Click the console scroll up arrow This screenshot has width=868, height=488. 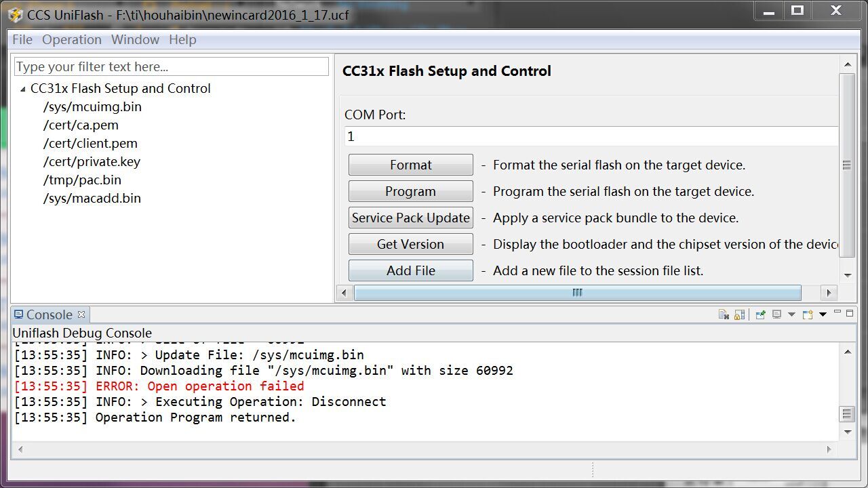click(848, 352)
